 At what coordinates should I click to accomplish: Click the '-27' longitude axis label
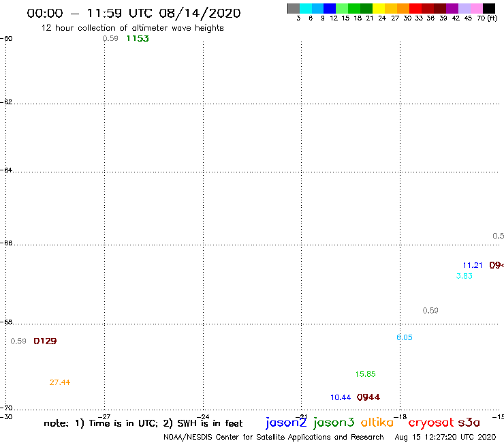tap(104, 417)
